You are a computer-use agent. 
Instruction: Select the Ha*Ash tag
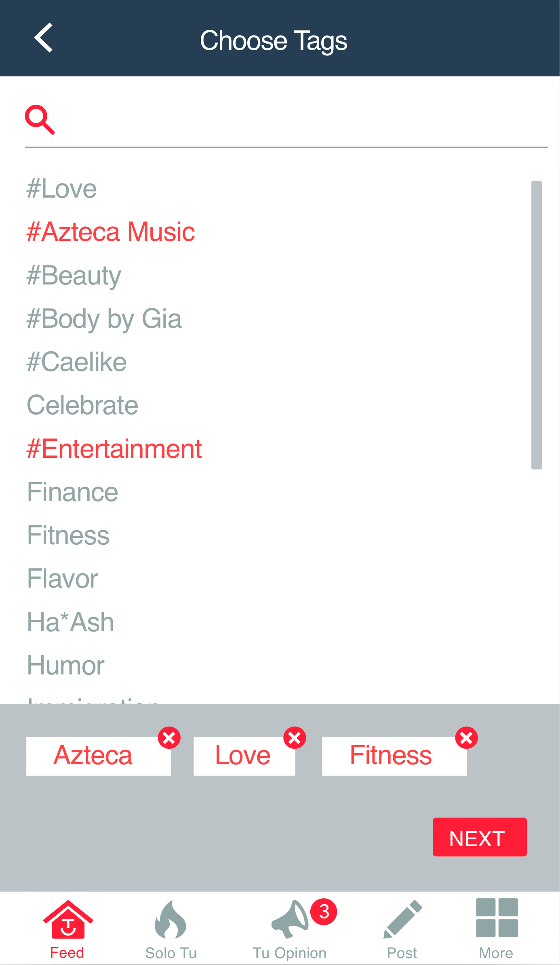click(x=70, y=622)
